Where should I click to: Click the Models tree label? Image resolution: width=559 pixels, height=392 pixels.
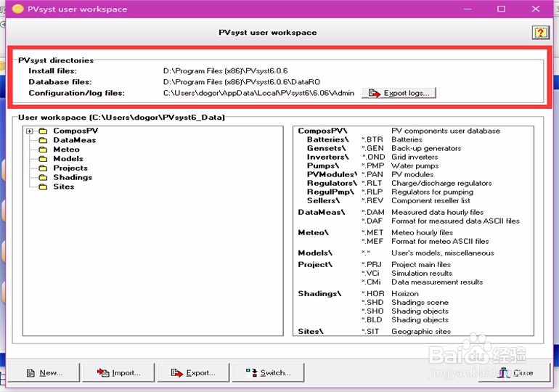68,158
